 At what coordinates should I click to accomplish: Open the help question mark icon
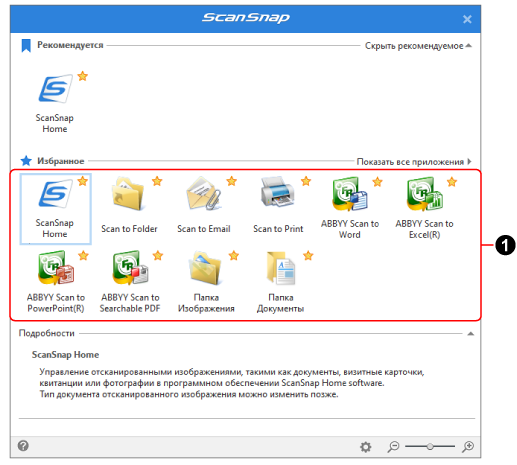[23, 446]
